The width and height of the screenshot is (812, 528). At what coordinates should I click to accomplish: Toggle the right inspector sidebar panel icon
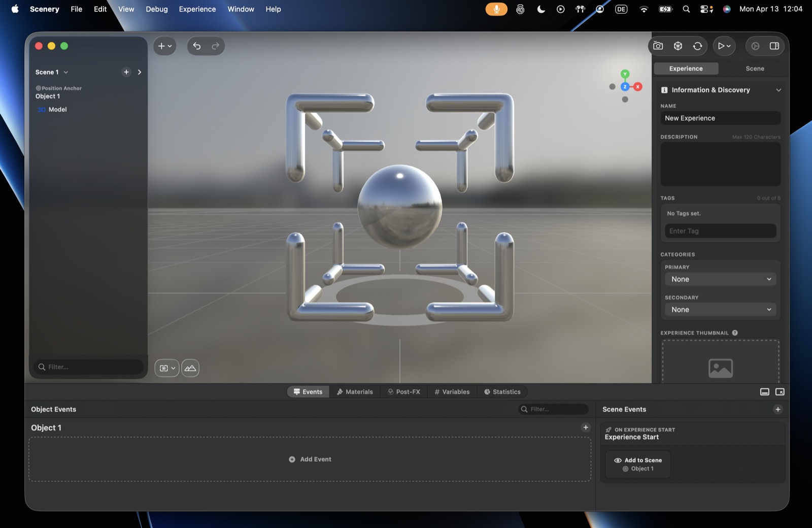click(774, 46)
